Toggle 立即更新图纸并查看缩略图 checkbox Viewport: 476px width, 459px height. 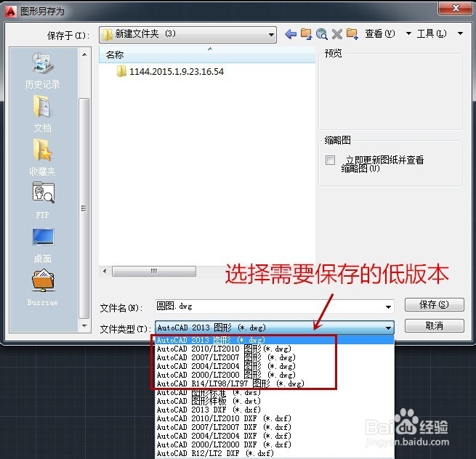pyautogui.click(x=330, y=160)
